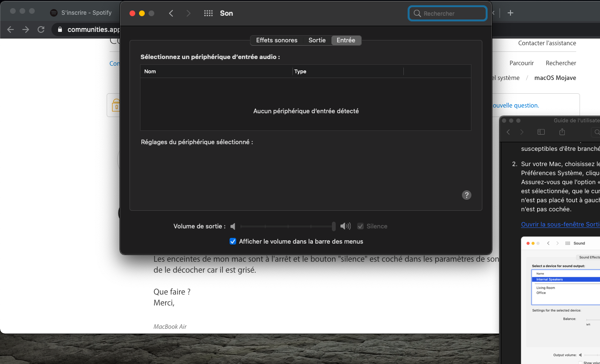The height and width of the screenshot is (364, 600).
Task: Click the share icon in the Guide window
Action: pyautogui.click(x=562, y=132)
